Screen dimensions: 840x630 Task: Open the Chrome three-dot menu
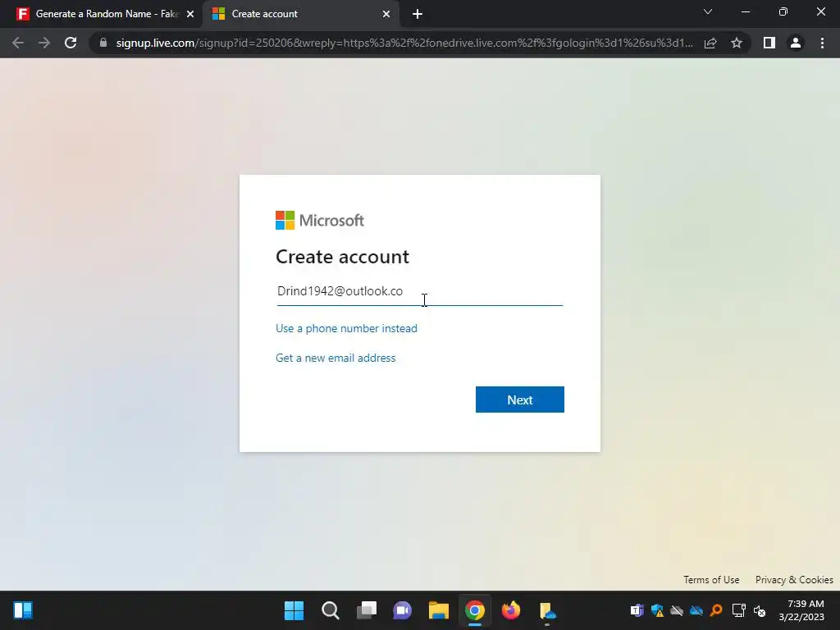(x=822, y=43)
